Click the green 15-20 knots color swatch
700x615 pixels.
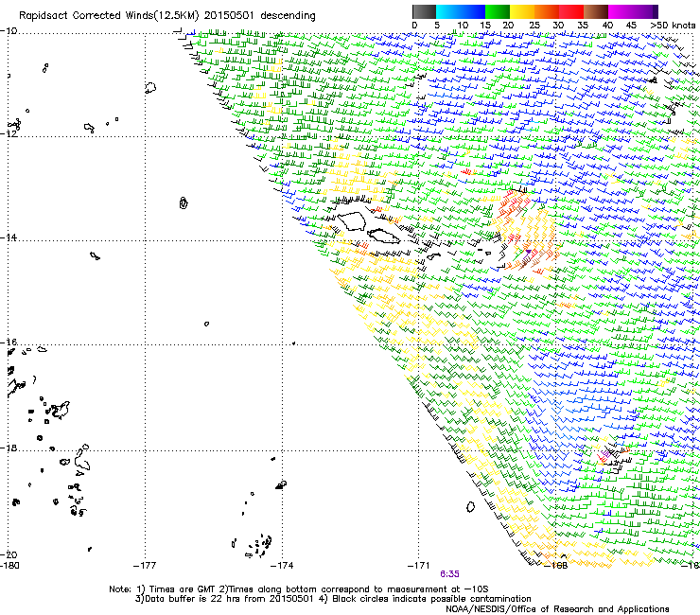click(x=498, y=11)
